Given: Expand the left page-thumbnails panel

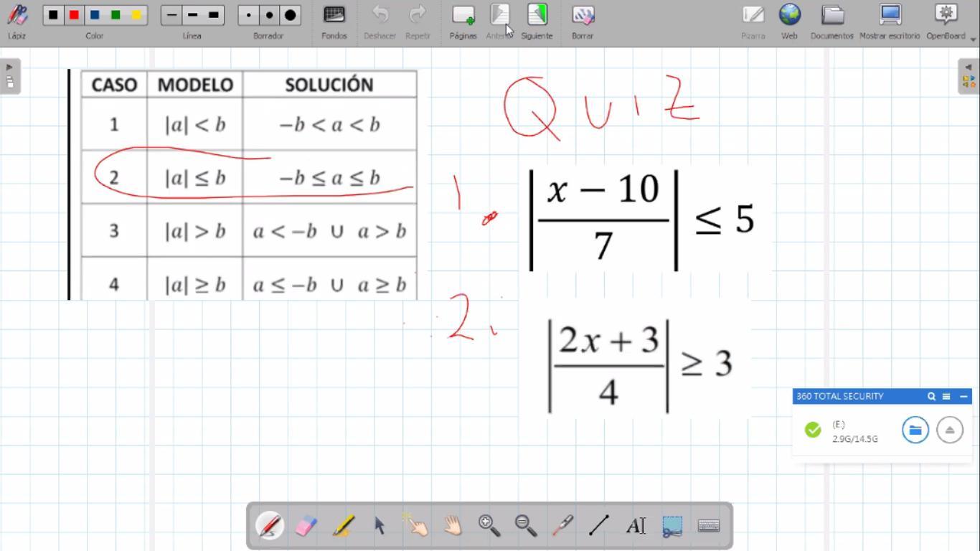Looking at the screenshot, I should [x=9, y=76].
